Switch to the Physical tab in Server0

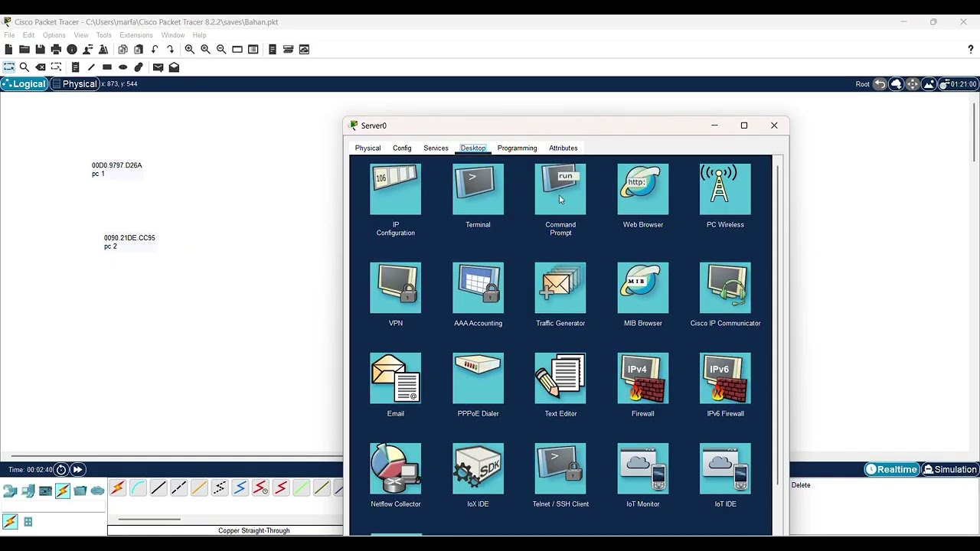367,148
